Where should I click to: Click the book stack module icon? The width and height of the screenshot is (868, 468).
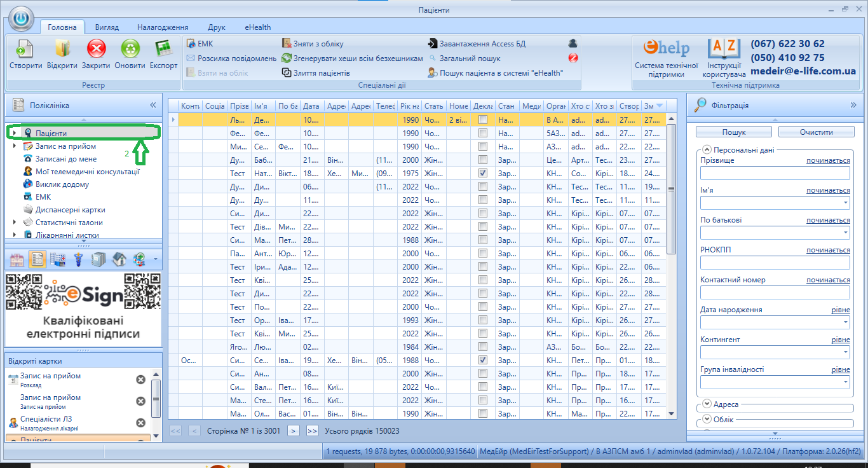pyautogui.click(x=98, y=259)
